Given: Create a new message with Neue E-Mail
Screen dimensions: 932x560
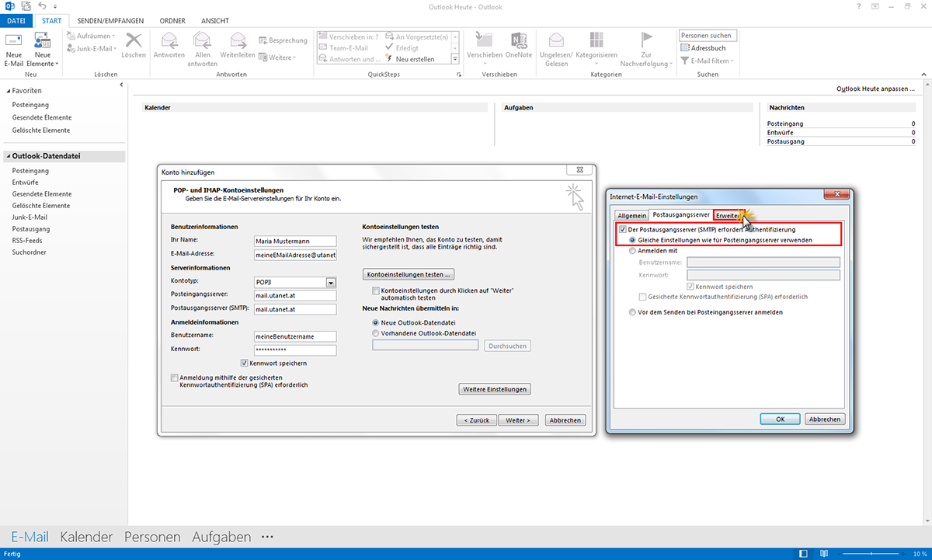Looking at the screenshot, I should point(13,50).
